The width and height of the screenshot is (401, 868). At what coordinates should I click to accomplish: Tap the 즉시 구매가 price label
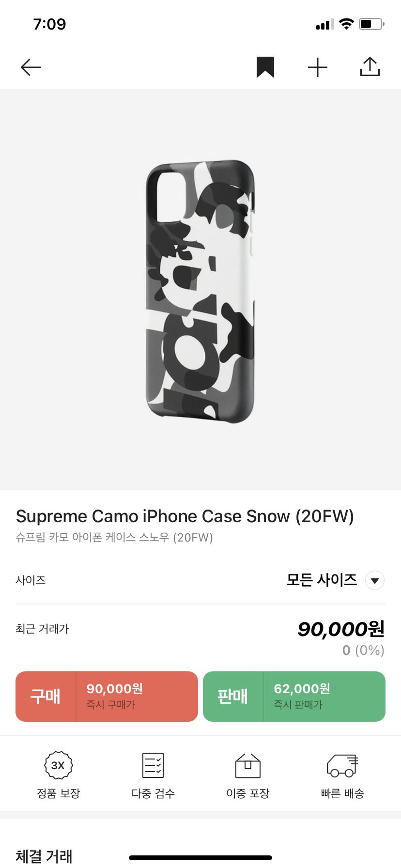point(110,705)
